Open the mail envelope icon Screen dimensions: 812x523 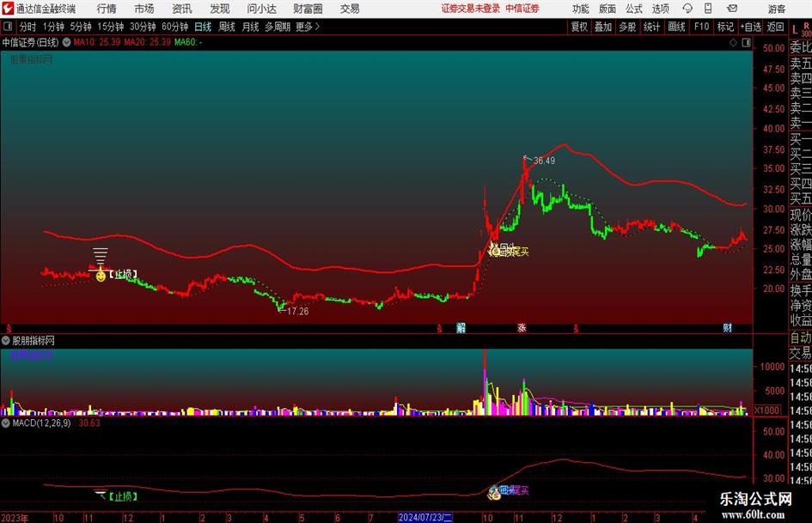(x=732, y=9)
